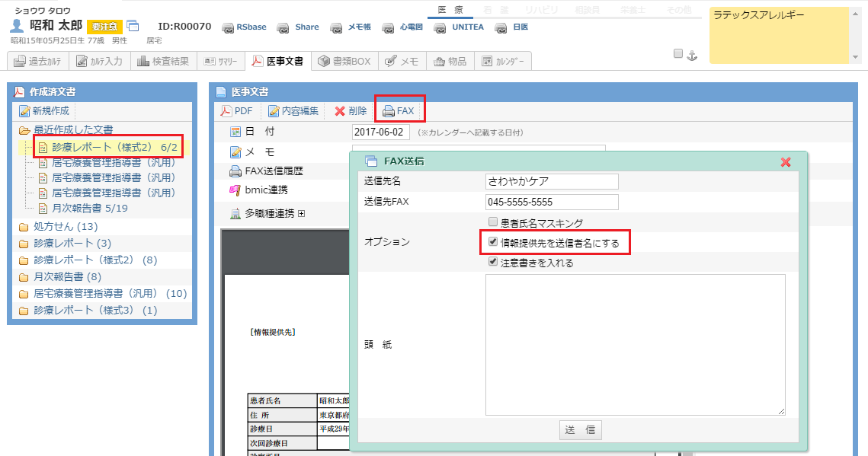Switch to サマリー tab
This screenshot has height=456, width=868.
point(221,61)
